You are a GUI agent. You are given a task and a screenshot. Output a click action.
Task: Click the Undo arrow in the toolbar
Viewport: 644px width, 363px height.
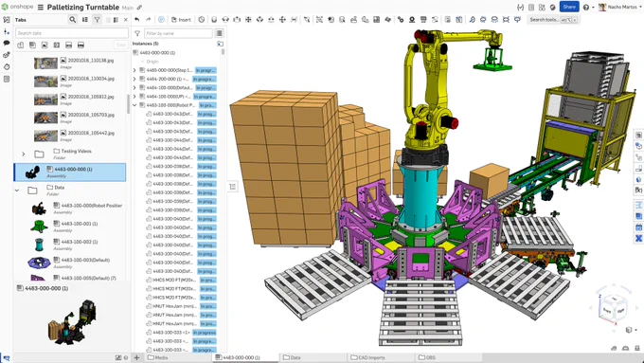136,19
